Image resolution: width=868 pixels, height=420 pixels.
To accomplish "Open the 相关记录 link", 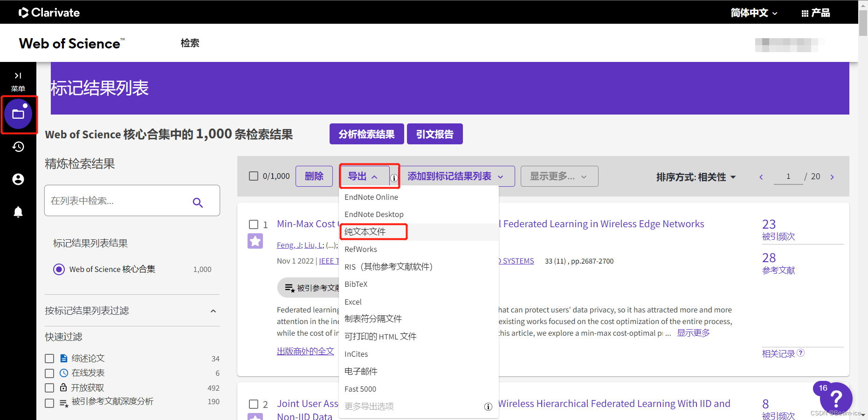I will [778, 353].
